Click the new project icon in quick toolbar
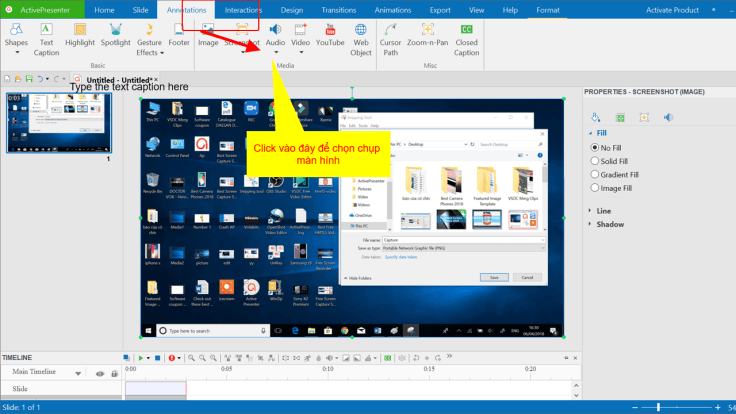 click(7, 79)
